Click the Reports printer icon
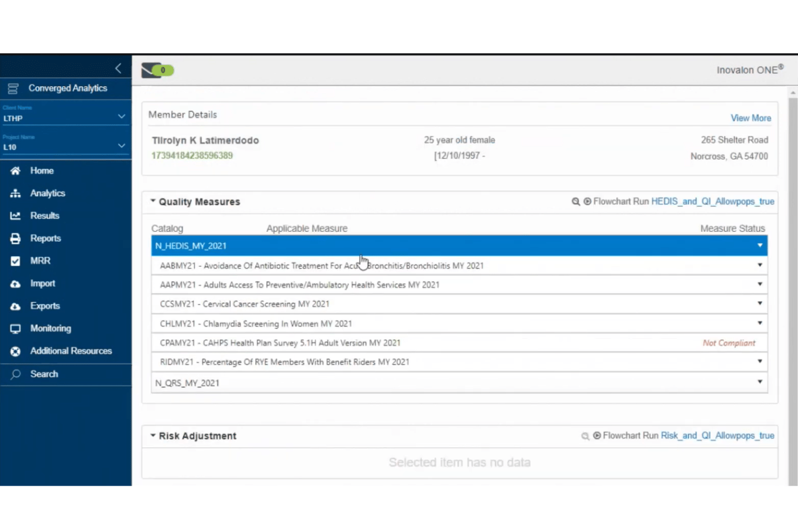Image resolution: width=798 pixels, height=532 pixels. [16, 238]
